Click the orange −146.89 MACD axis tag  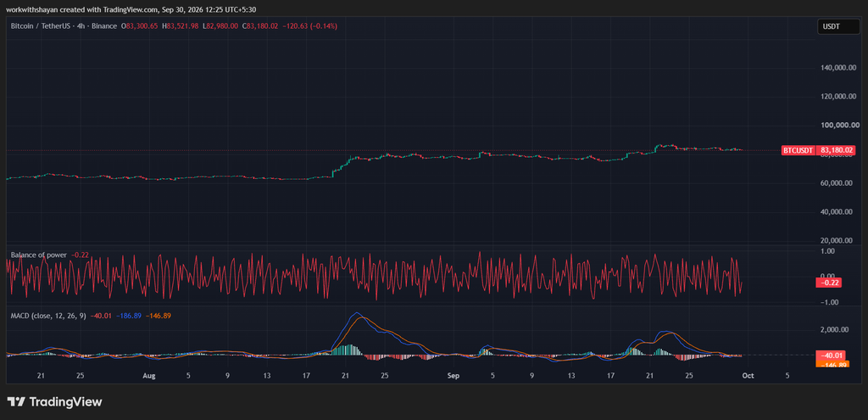pos(832,364)
